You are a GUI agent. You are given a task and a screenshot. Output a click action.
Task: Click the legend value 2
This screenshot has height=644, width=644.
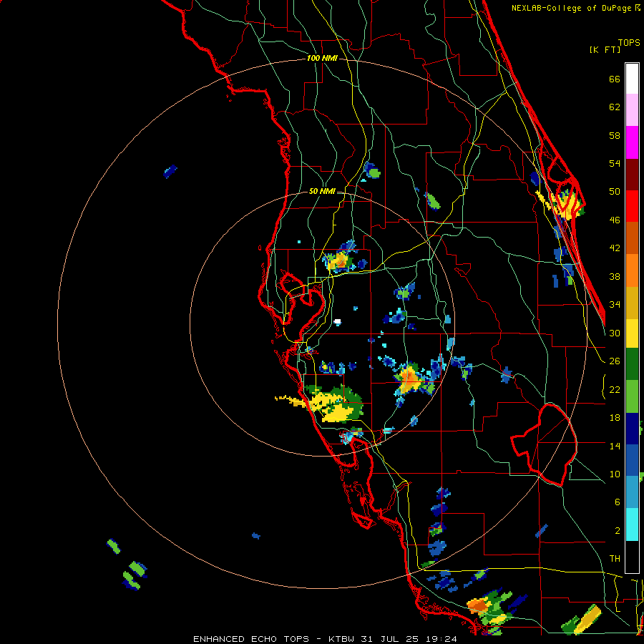[x=617, y=531]
